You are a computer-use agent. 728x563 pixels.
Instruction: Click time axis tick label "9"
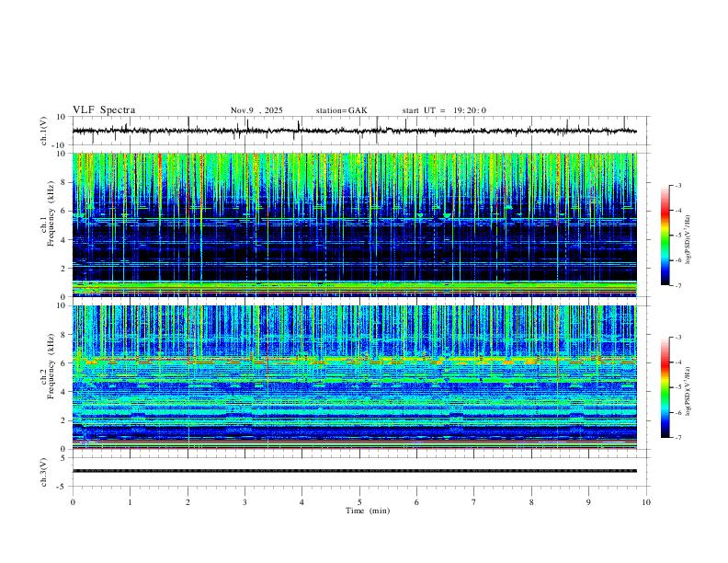click(589, 502)
